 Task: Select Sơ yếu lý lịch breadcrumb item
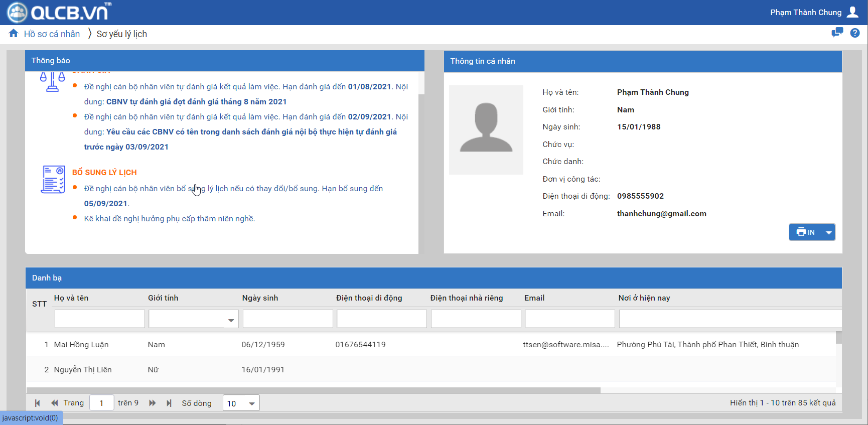pos(121,34)
